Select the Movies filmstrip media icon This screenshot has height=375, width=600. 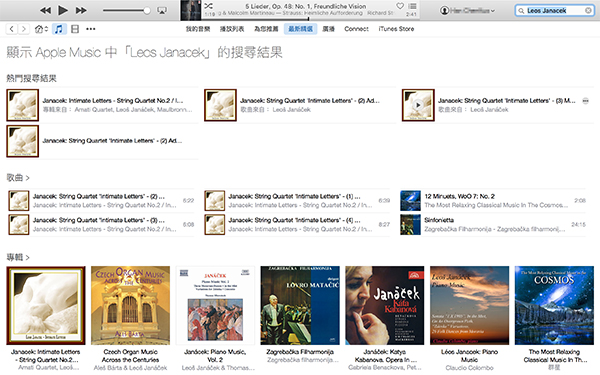pos(75,29)
